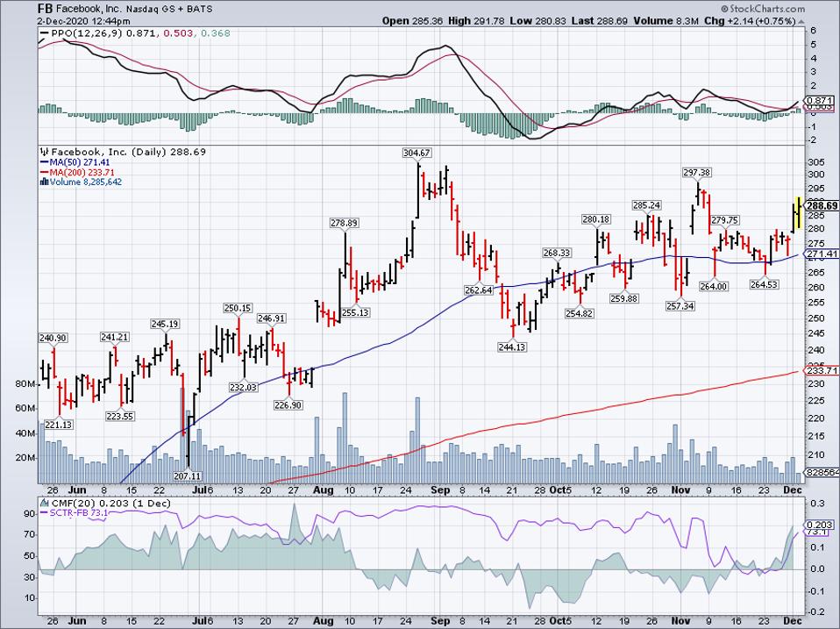
Task: Click the 250.15 high price label
Action: [x=238, y=308]
